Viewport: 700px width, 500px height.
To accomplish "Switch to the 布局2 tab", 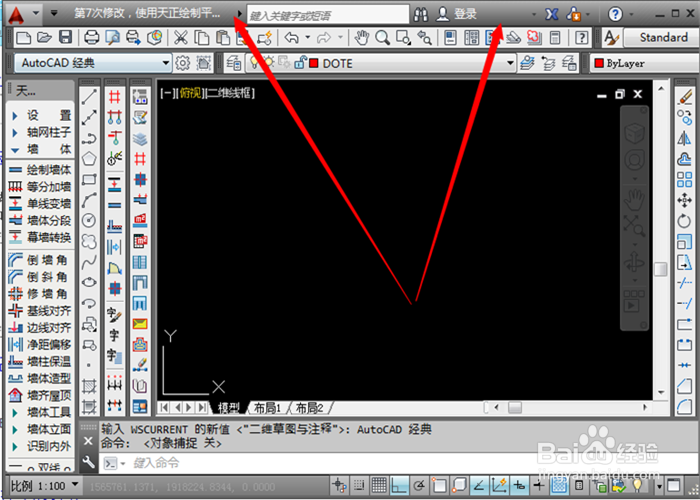I will tap(309, 408).
